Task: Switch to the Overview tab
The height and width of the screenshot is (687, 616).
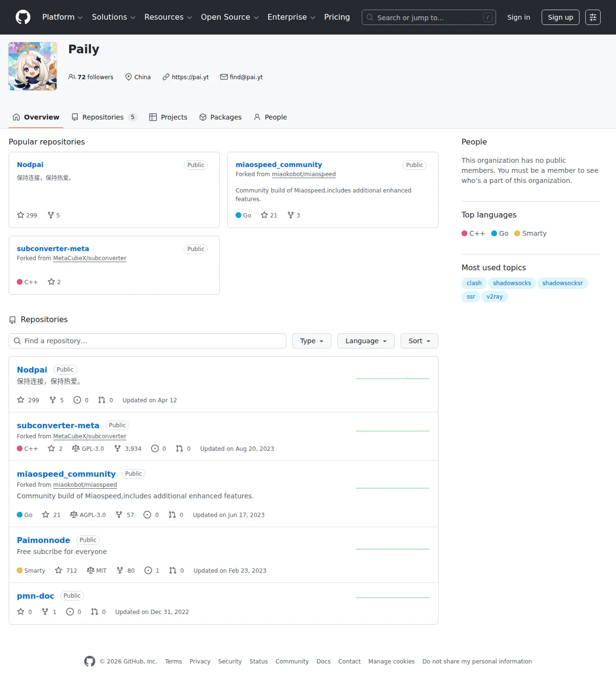Action: point(36,117)
